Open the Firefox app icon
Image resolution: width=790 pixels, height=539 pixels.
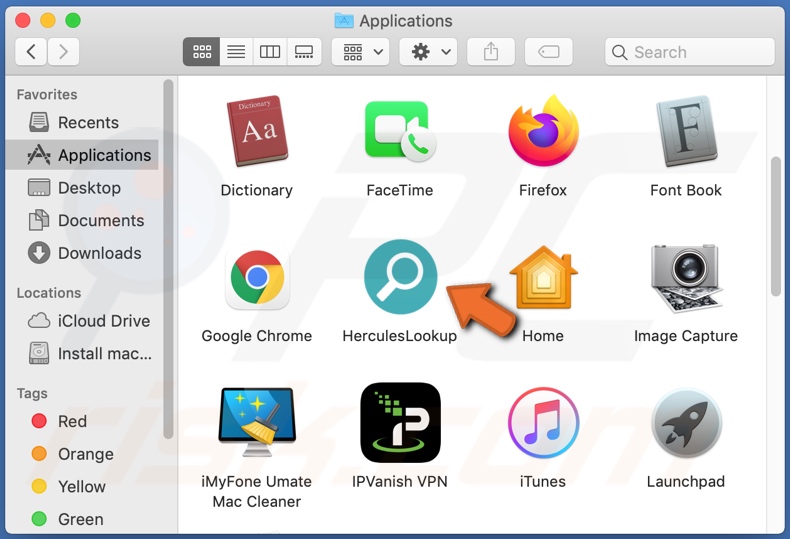[542, 133]
